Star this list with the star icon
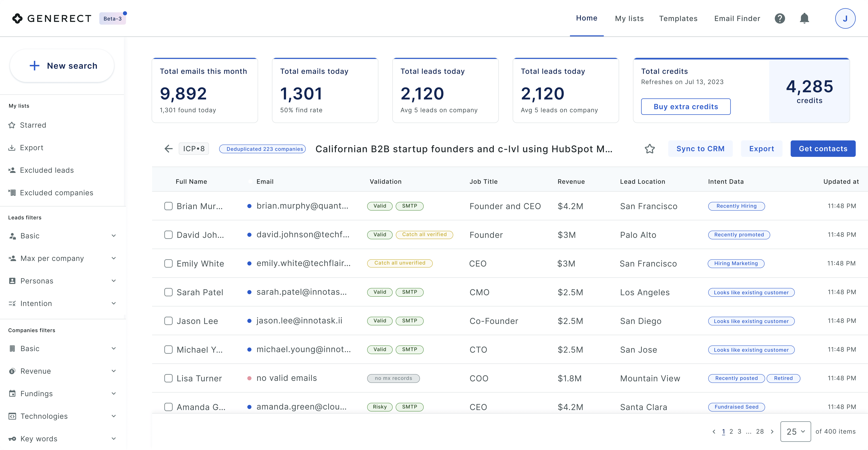This screenshot has width=868, height=450. (x=650, y=149)
